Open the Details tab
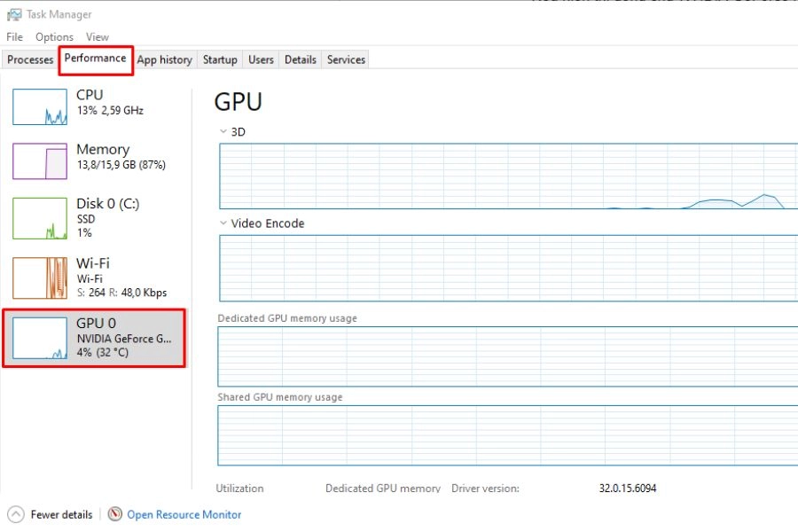The width and height of the screenshot is (798, 532). coord(301,59)
